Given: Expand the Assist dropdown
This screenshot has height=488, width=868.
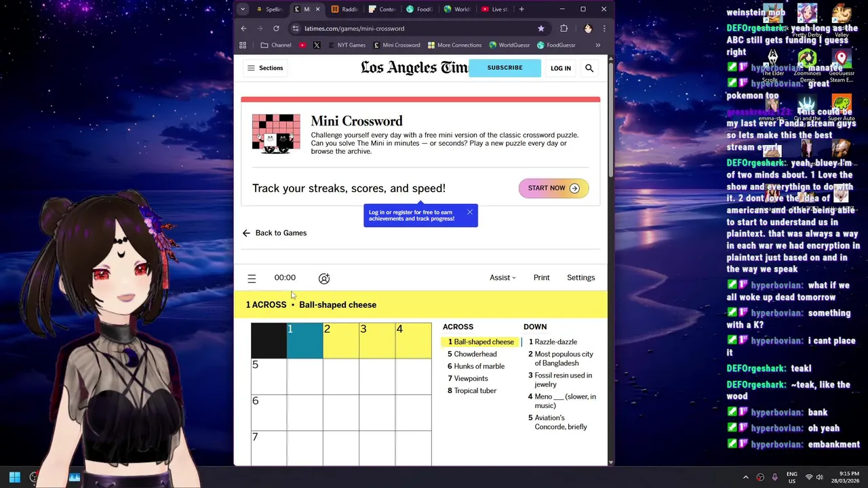Looking at the screenshot, I should (x=502, y=277).
